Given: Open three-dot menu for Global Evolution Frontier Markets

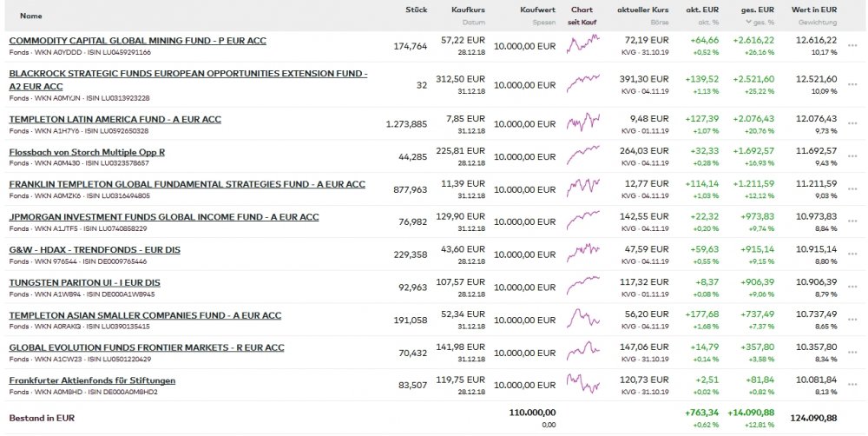Looking at the screenshot, I should click(x=852, y=353).
